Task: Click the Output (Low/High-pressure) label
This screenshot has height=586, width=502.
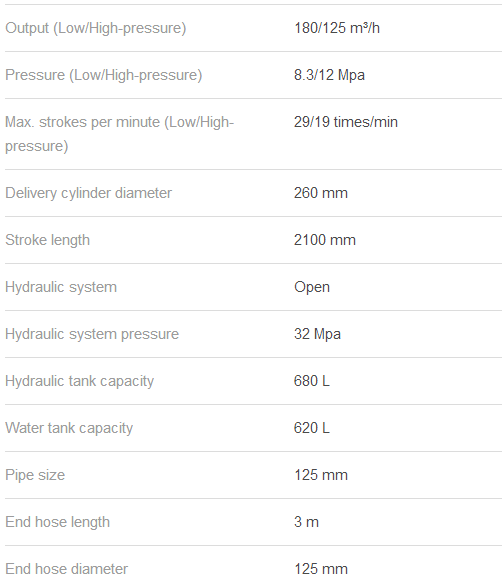Action: click(x=96, y=28)
